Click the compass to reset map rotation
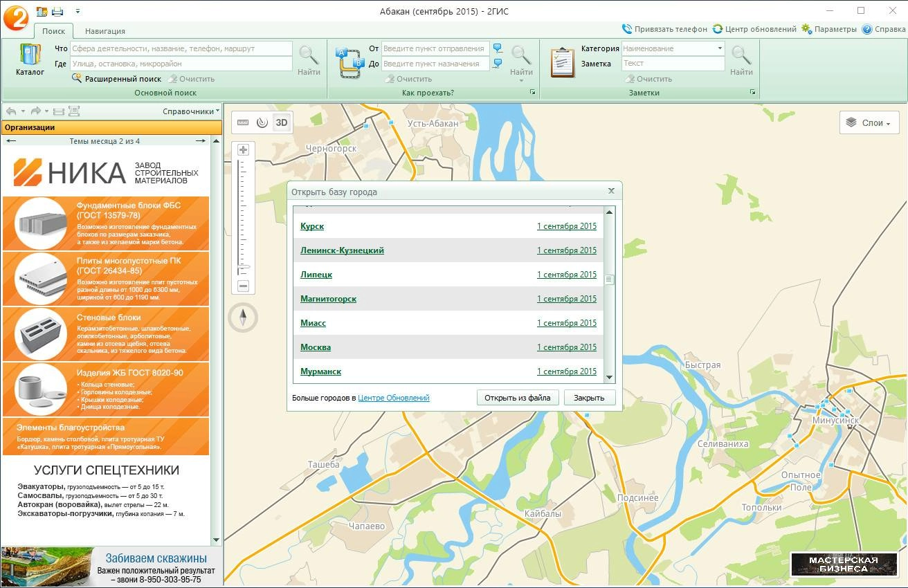Viewport: 908px width, 588px height. pos(243,318)
